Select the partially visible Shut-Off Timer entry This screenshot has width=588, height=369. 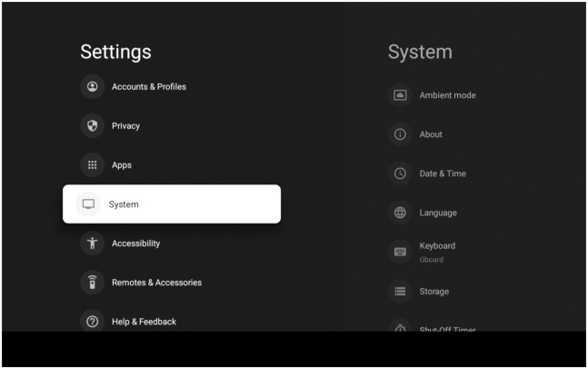click(x=446, y=328)
